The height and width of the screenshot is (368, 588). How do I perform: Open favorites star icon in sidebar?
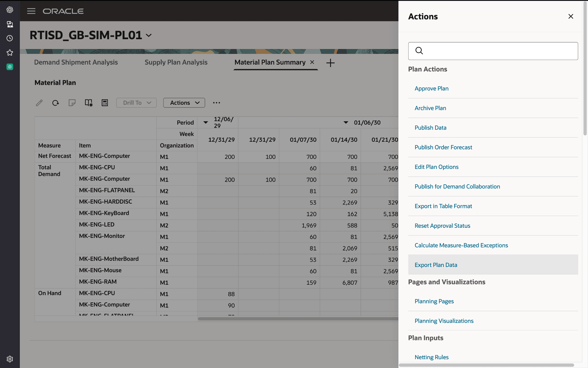(x=10, y=53)
